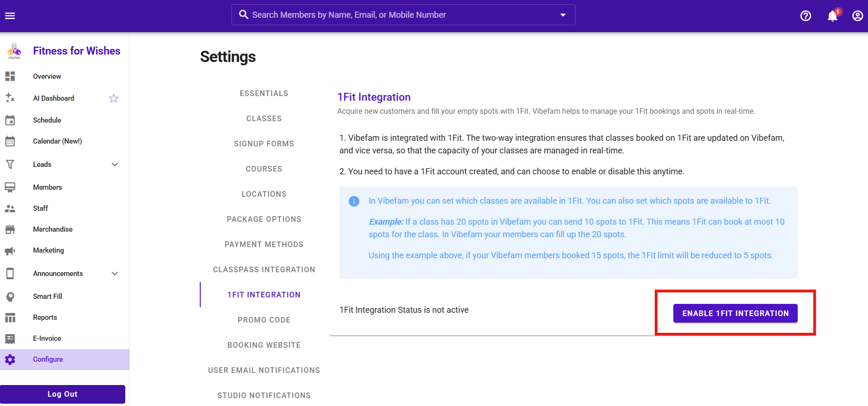Open the Smart Fill page

coord(47,296)
